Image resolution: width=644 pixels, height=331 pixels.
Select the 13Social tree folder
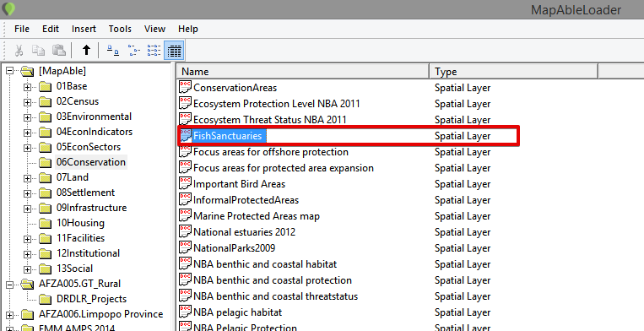coord(75,269)
